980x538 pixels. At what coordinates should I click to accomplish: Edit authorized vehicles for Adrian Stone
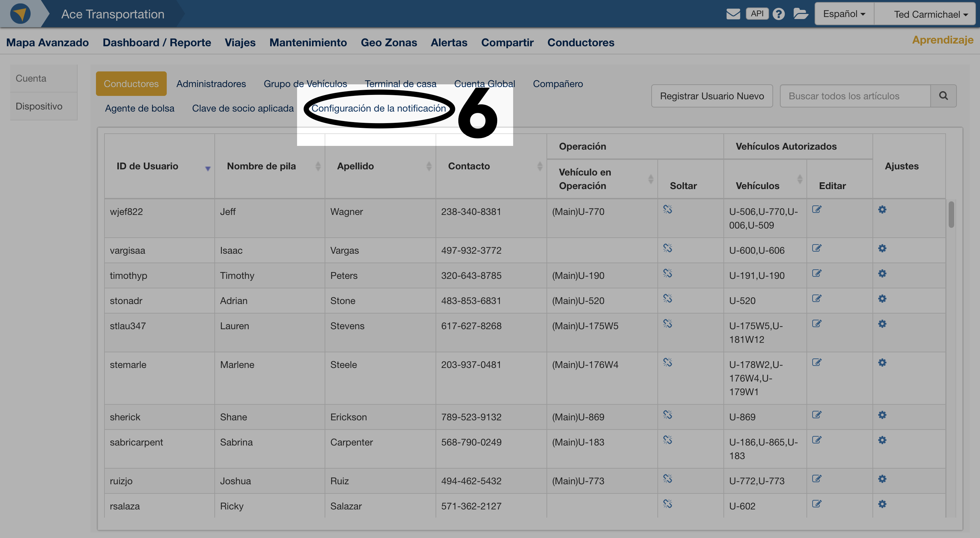816,299
